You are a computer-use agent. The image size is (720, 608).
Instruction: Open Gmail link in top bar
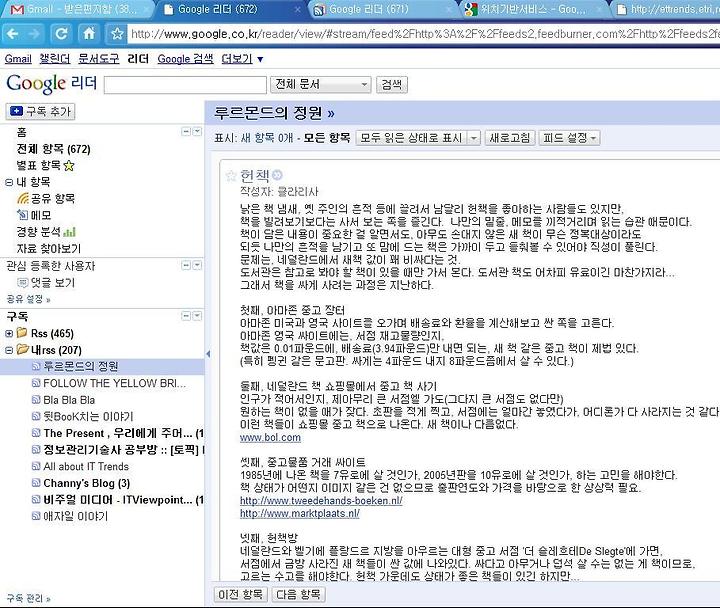coord(18,59)
